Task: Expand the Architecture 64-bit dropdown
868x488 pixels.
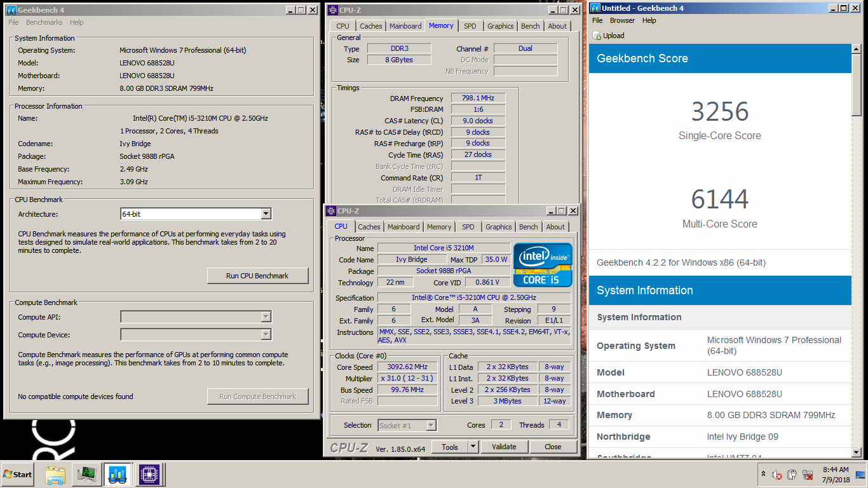Action: coord(266,214)
